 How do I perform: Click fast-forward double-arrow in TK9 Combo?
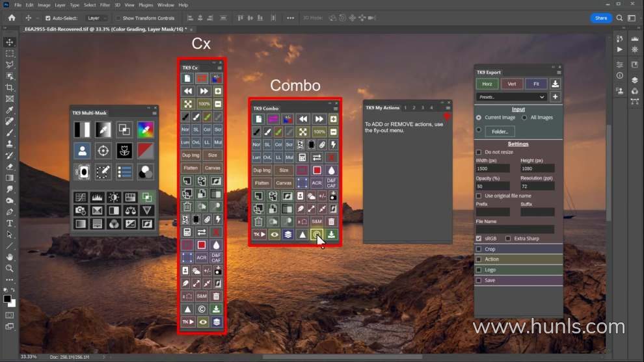(319, 119)
